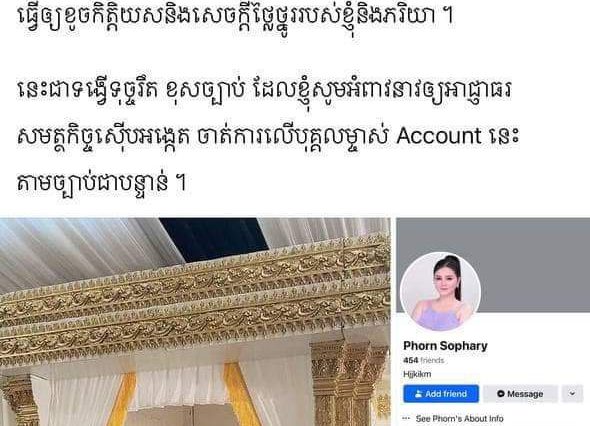Click the Messenger icon beside Message
This screenshot has height=426, width=590.
(500, 394)
